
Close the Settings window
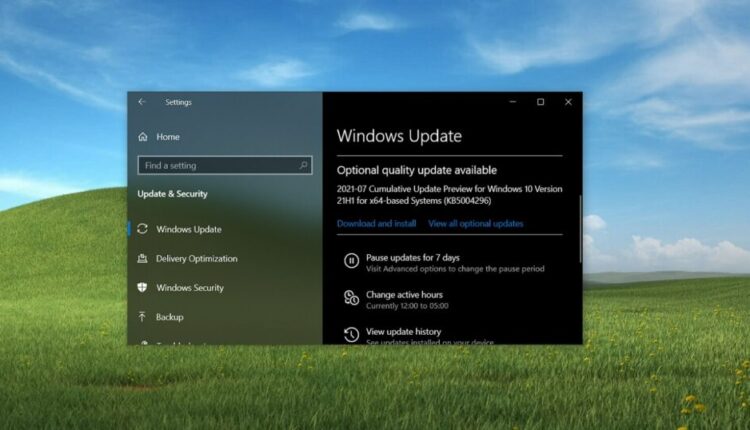coord(568,102)
